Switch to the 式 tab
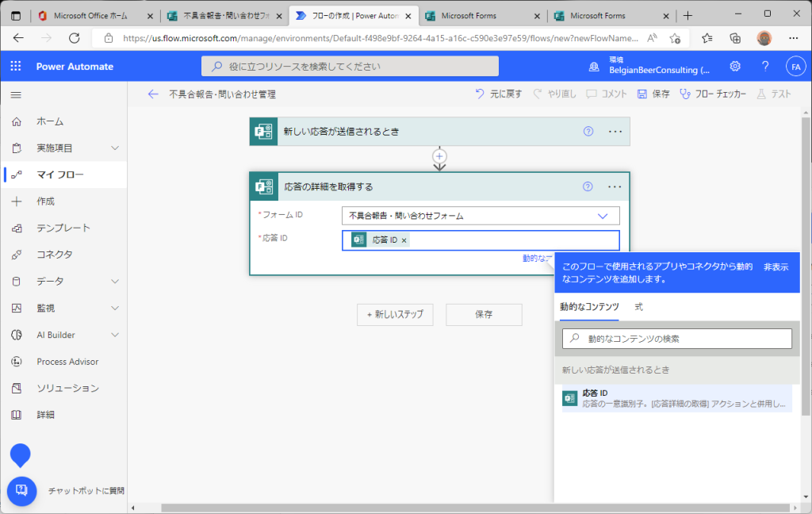Viewport: 812px width, 514px height. click(639, 307)
